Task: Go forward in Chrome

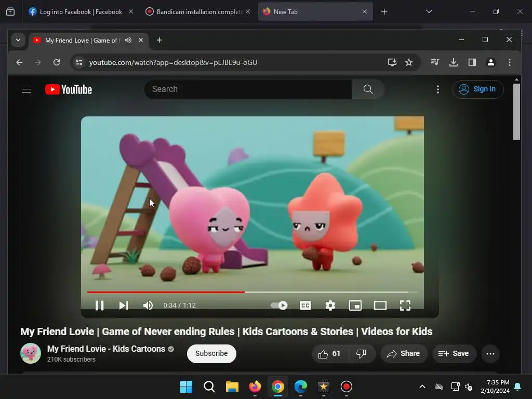Action: click(37, 62)
